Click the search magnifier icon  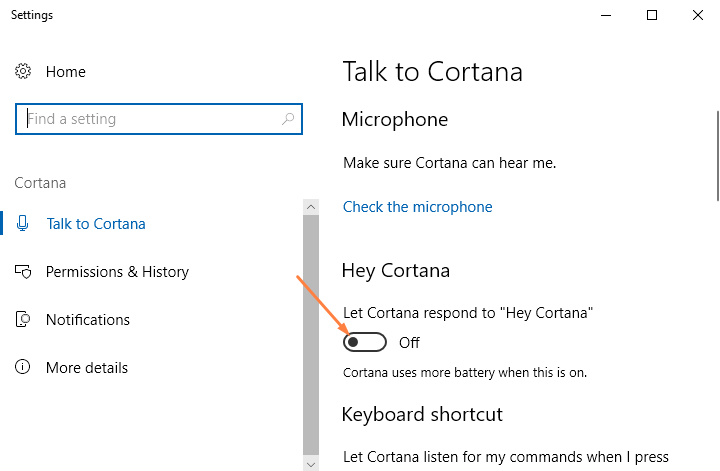point(288,119)
